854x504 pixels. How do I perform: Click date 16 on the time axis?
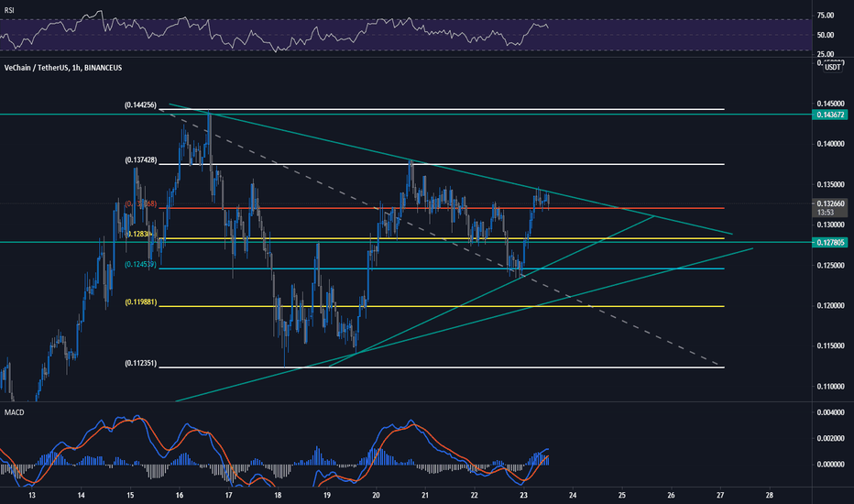pos(180,495)
